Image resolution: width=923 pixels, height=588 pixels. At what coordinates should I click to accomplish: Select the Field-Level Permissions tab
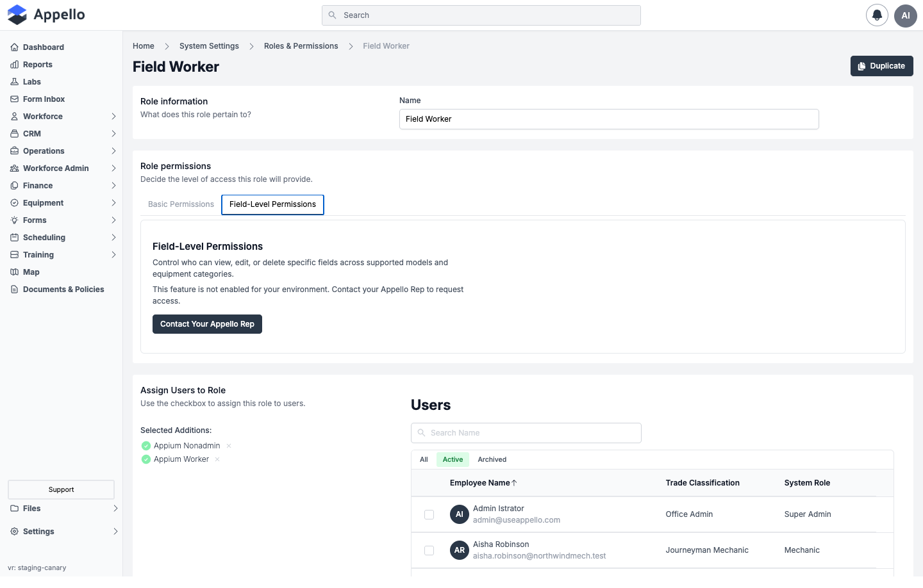[x=272, y=205]
